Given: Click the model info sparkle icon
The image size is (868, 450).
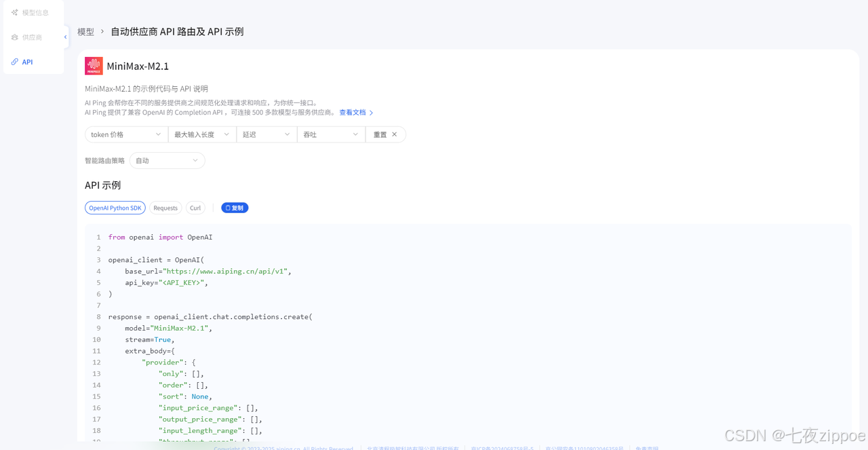Looking at the screenshot, I should [15, 12].
